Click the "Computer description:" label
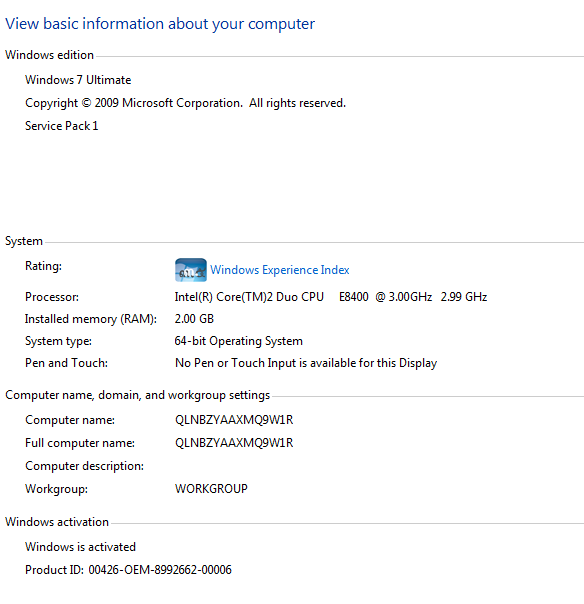Viewport: 584px width, 604px height. coord(84,466)
